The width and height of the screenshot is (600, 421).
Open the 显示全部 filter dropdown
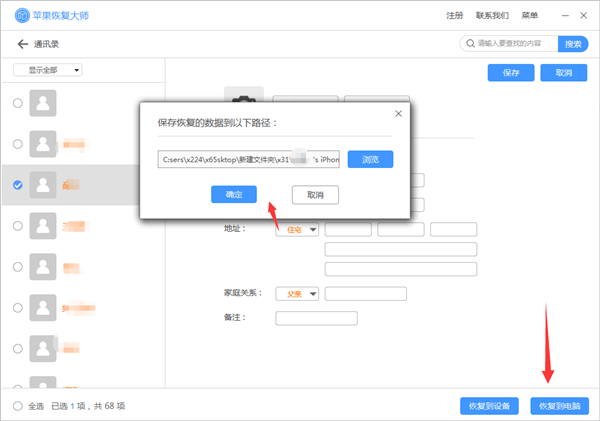[x=47, y=70]
